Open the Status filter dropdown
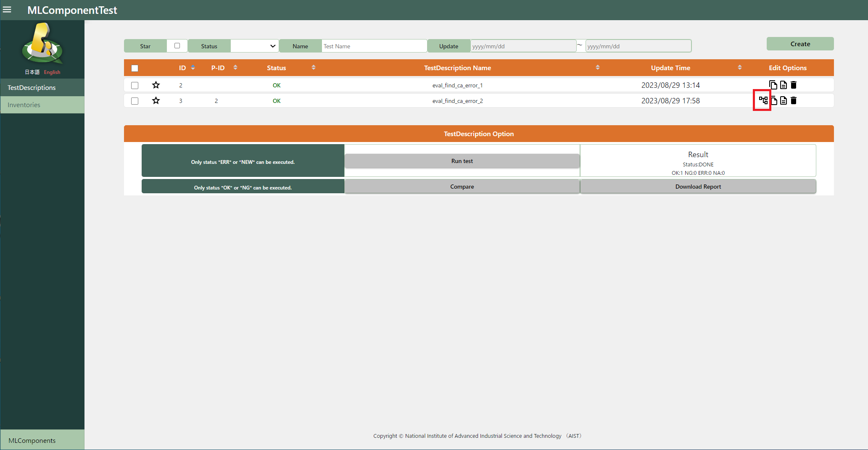The image size is (868, 450). [x=254, y=46]
